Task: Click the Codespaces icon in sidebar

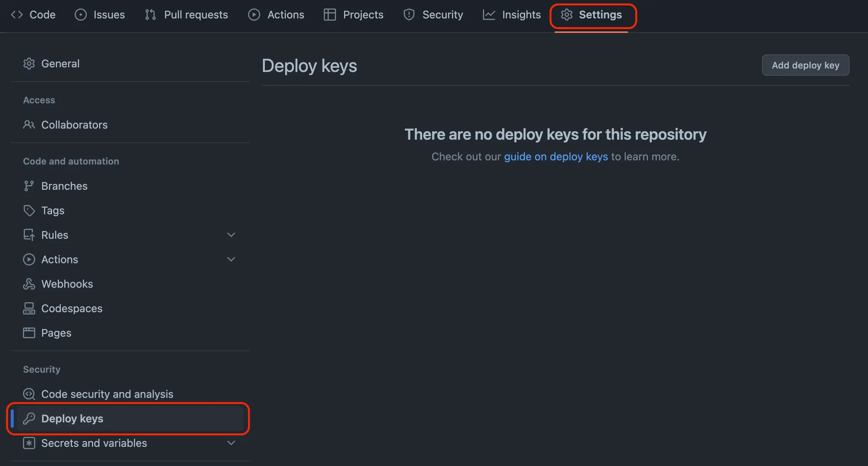Action: pos(29,308)
